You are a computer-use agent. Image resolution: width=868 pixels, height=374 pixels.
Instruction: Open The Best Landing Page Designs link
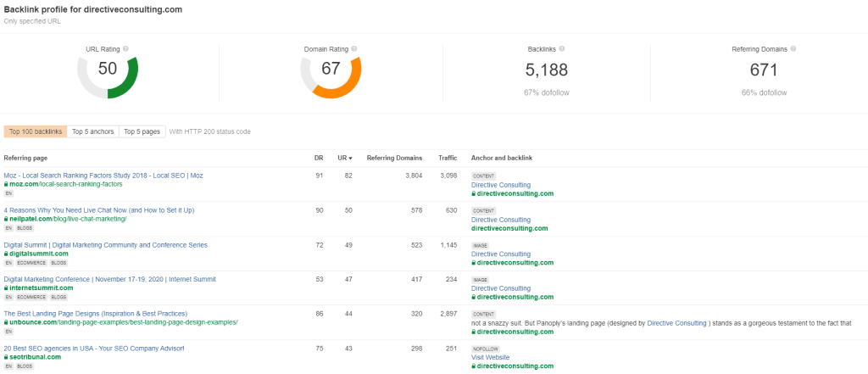pyautogui.click(x=96, y=314)
